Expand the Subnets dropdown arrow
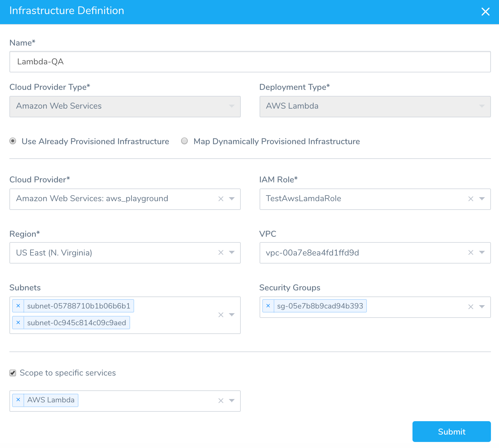Viewport: 499px width, 448px height. point(232,315)
